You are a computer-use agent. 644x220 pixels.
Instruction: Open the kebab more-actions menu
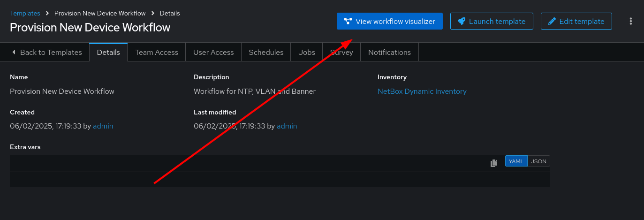click(x=631, y=21)
